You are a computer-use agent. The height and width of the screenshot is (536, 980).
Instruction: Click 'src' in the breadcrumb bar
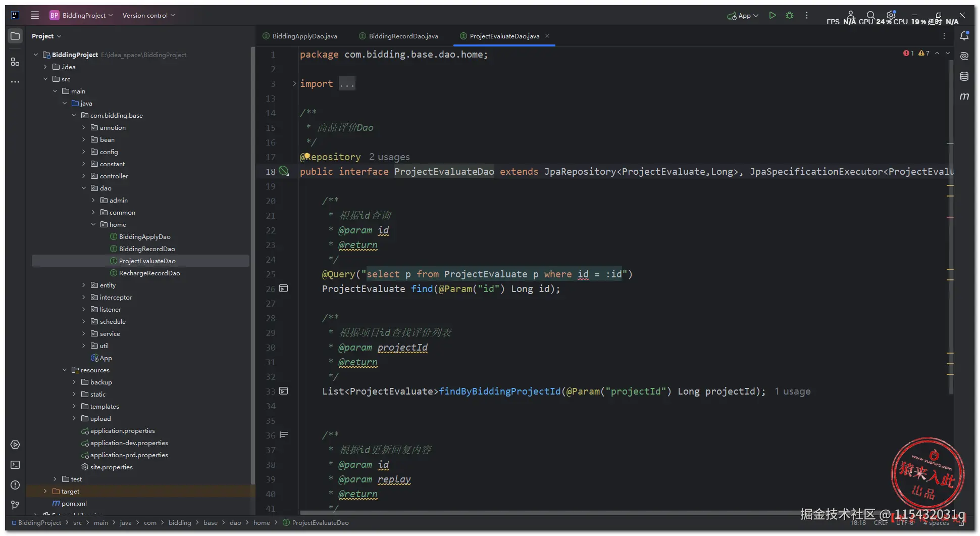coord(77,523)
